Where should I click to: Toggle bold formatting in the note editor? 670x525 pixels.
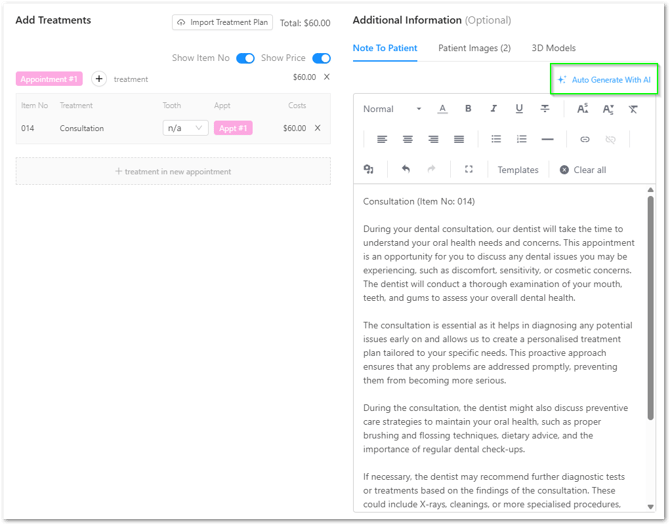pos(468,109)
